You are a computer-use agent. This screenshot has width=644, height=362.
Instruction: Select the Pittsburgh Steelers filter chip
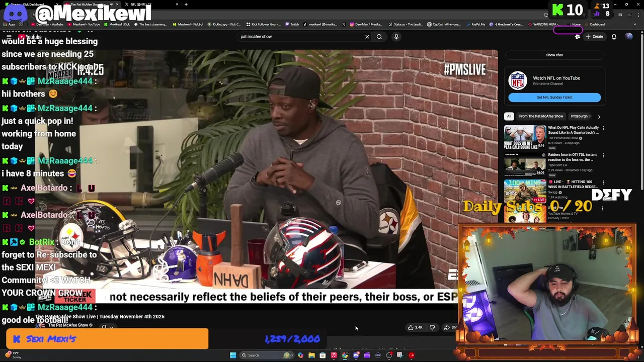581,116
